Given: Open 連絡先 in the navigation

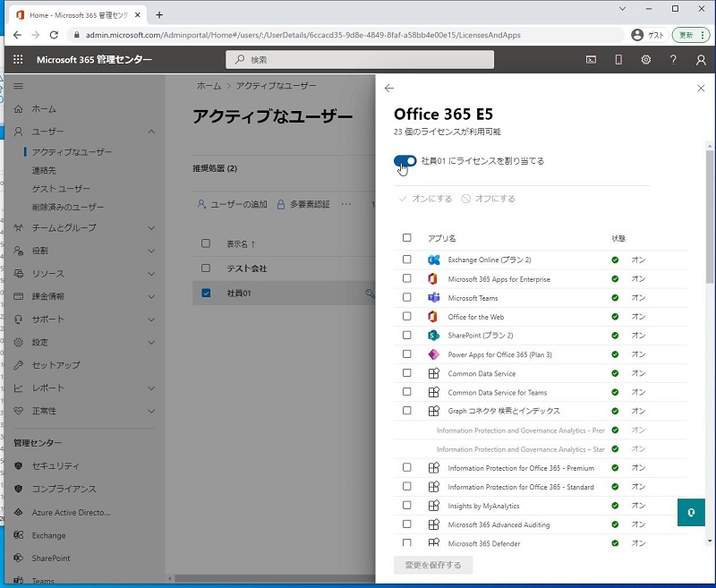Looking at the screenshot, I should click(44, 170).
